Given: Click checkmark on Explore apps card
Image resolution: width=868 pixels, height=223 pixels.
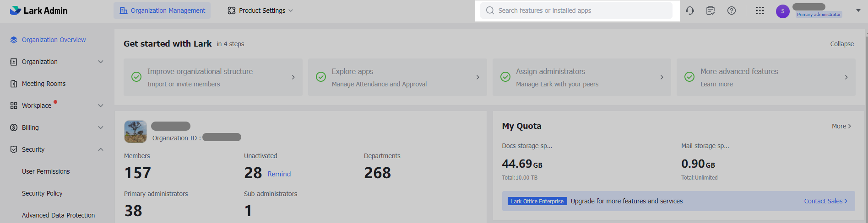Looking at the screenshot, I should click(x=321, y=77).
